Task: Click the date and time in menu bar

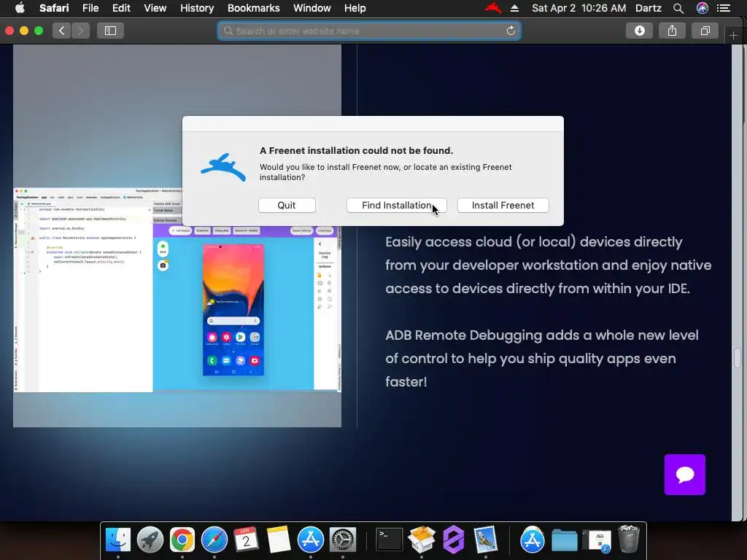Action: (578, 8)
